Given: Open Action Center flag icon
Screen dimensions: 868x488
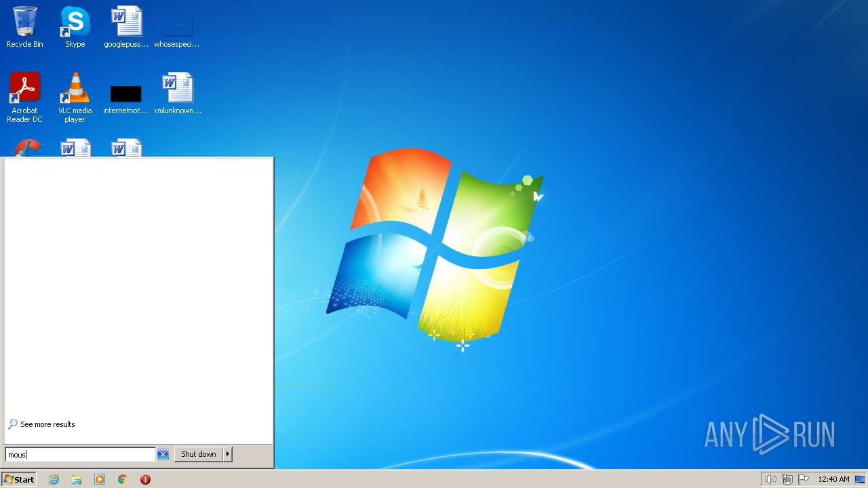Looking at the screenshot, I should (804, 479).
